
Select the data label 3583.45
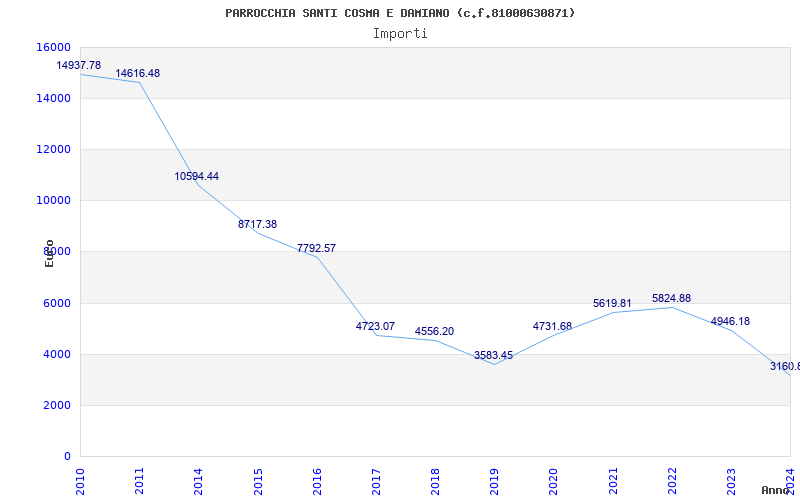pyautogui.click(x=493, y=356)
